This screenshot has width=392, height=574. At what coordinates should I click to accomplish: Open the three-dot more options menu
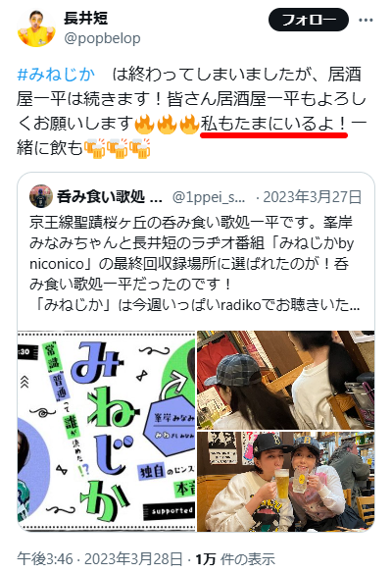click(366, 20)
